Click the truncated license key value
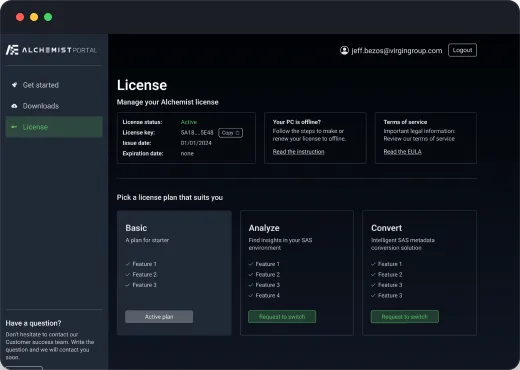Viewport: 520px width, 370px height. point(197,133)
